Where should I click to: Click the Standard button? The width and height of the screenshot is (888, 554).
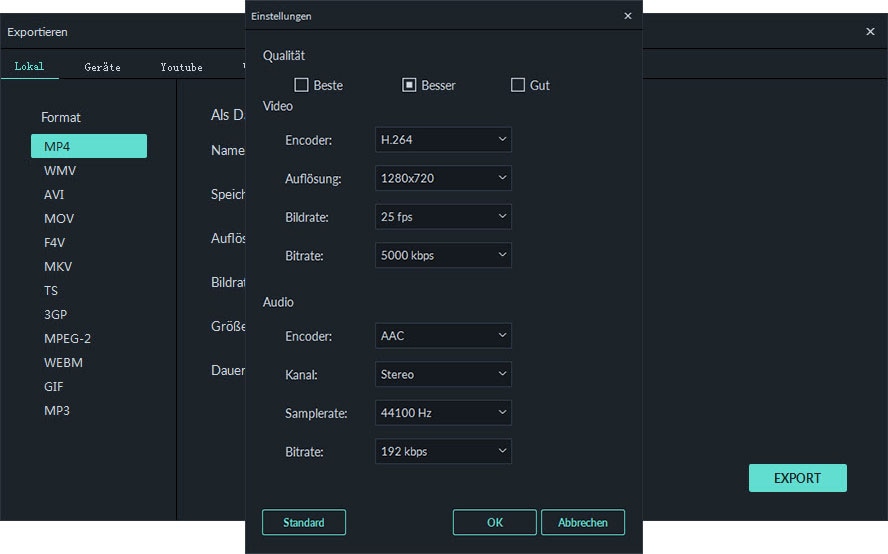(304, 522)
